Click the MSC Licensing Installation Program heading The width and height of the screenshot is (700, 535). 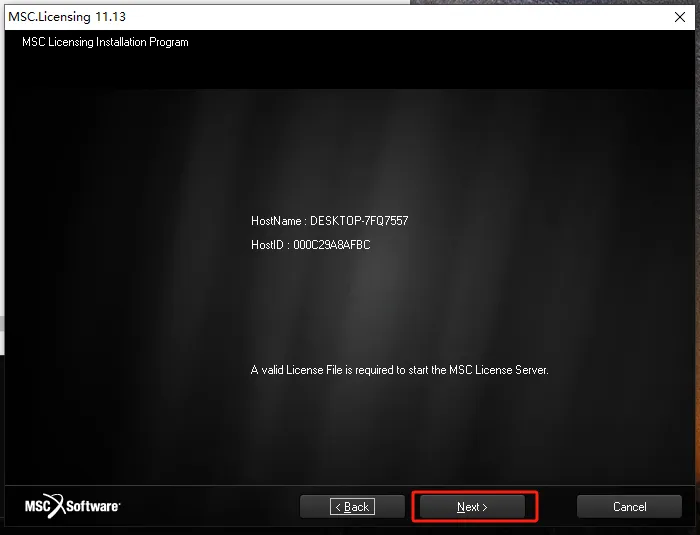click(105, 42)
